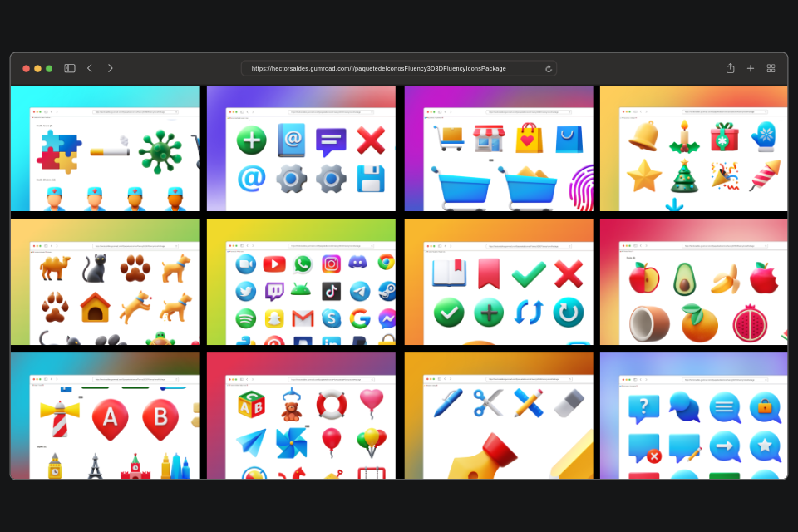Image resolution: width=798 pixels, height=532 pixels.
Task: Pick the purple chat message icon
Action: click(x=331, y=142)
